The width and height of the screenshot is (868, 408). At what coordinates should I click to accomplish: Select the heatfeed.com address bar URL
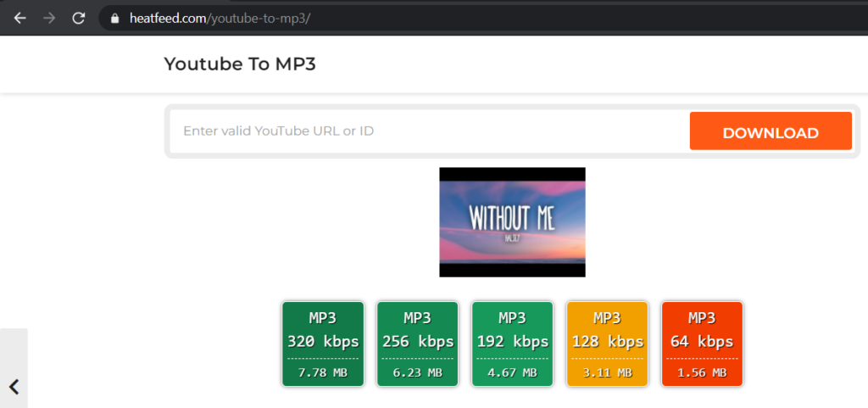(x=220, y=19)
